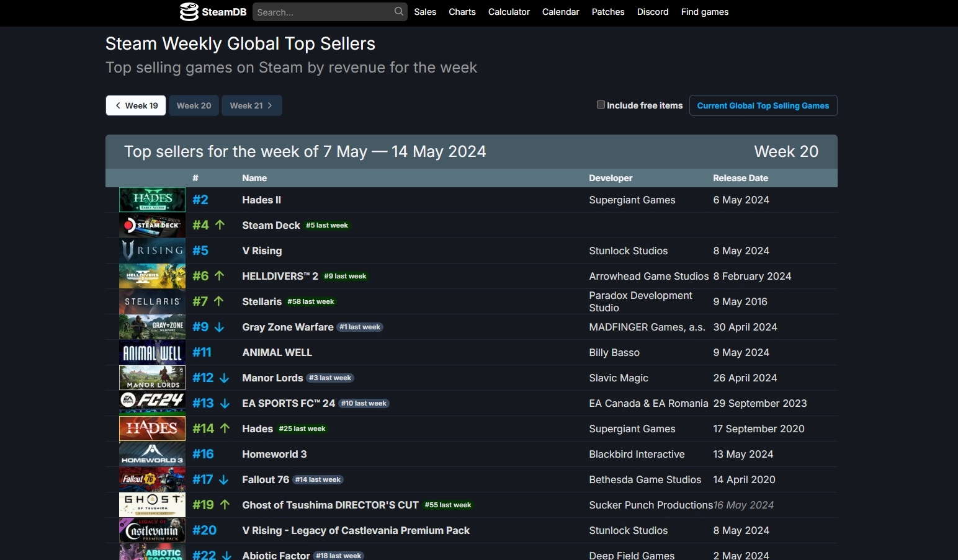The height and width of the screenshot is (560, 958).
Task: Click the Steam Deck thumbnail
Action: tap(152, 225)
